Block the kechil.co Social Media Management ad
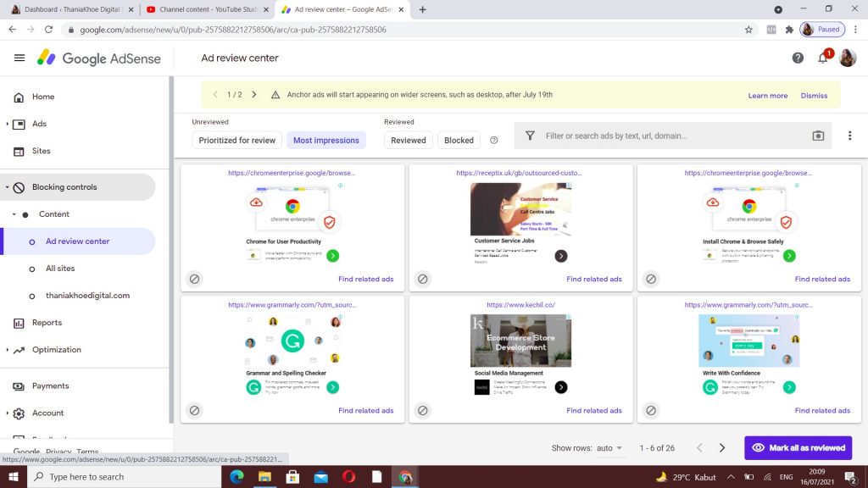Viewport: 868px width, 488px height. (422, 410)
